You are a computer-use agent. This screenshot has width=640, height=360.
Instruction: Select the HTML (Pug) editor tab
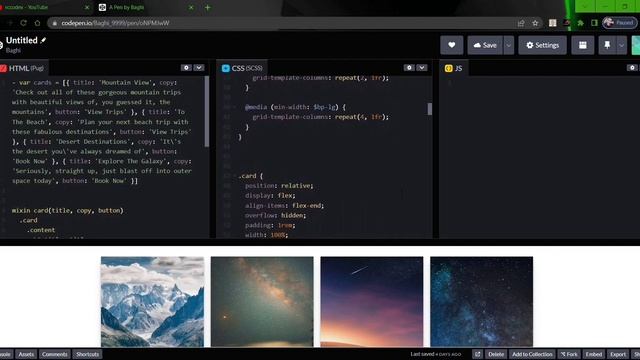pos(23,68)
